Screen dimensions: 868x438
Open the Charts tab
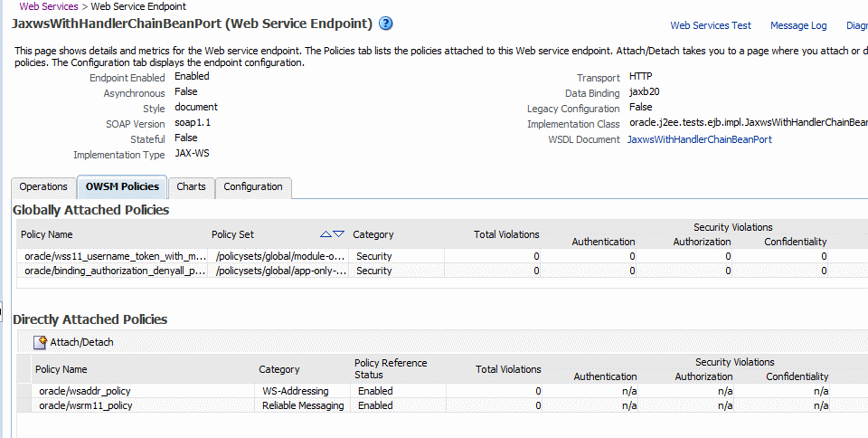coord(191,186)
